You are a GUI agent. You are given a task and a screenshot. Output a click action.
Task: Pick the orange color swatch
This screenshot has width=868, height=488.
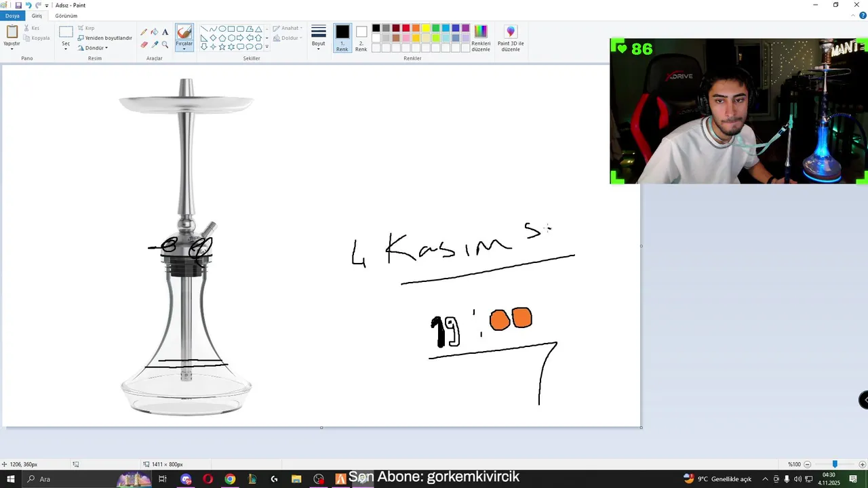tap(416, 28)
